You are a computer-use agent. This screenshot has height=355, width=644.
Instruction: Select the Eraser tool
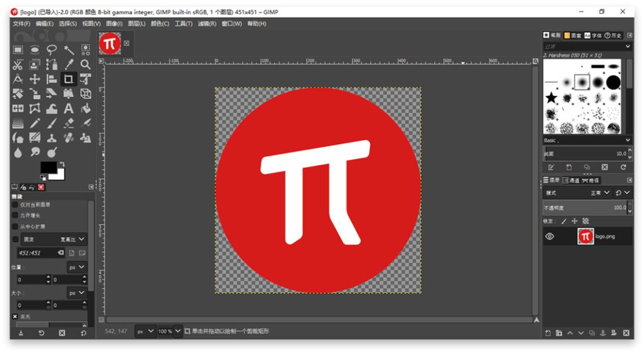click(69, 123)
